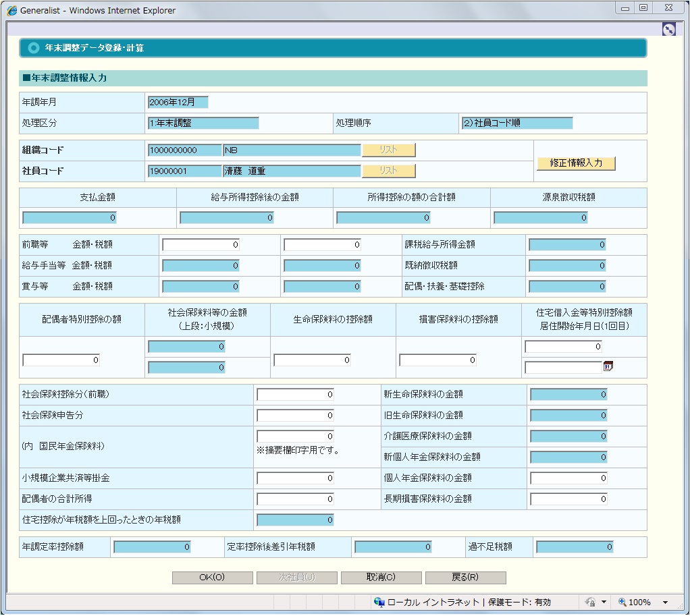690x616 pixels.
Task: Click the 損害保険料の控除額 input field
Action: (x=437, y=360)
